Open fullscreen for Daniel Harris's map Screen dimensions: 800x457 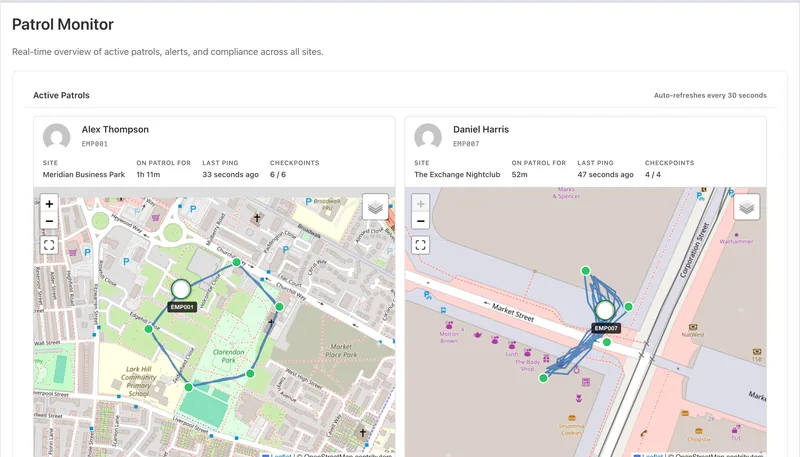tap(420, 245)
